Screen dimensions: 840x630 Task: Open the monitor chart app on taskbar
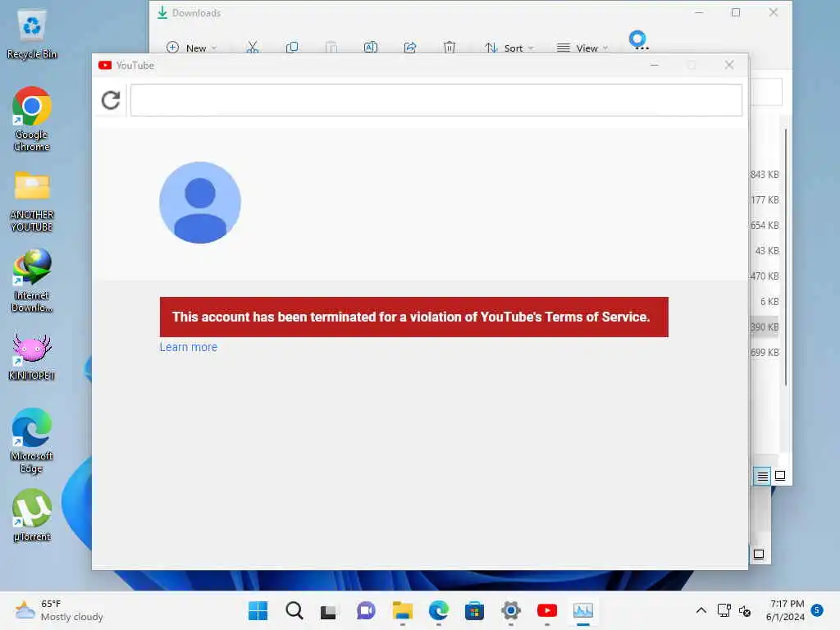[x=583, y=610]
